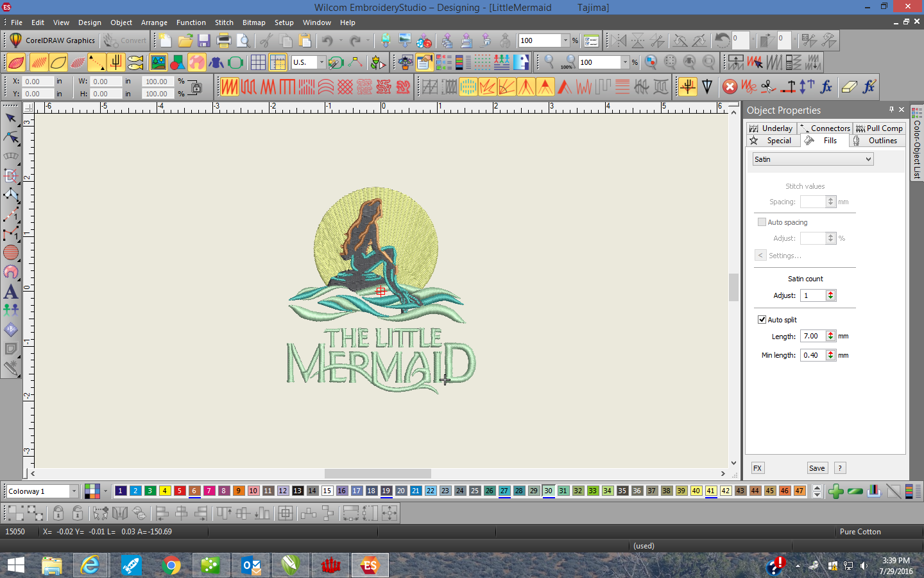924x578 pixels.
Task: Open the U.S. measurement units dropdown
Action: (x=321, y=62)
